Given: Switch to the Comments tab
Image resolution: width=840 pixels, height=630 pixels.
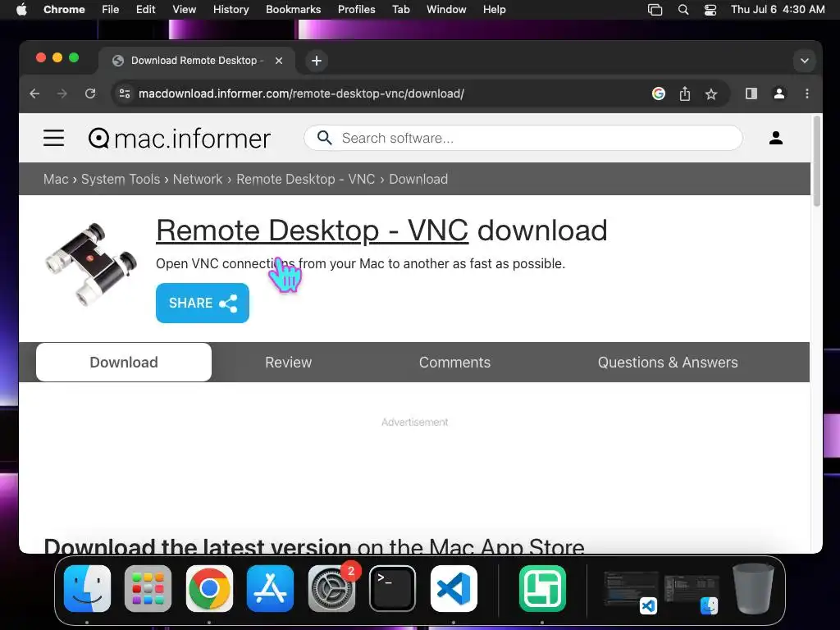Looking at the screenshot, I should 454,362.
